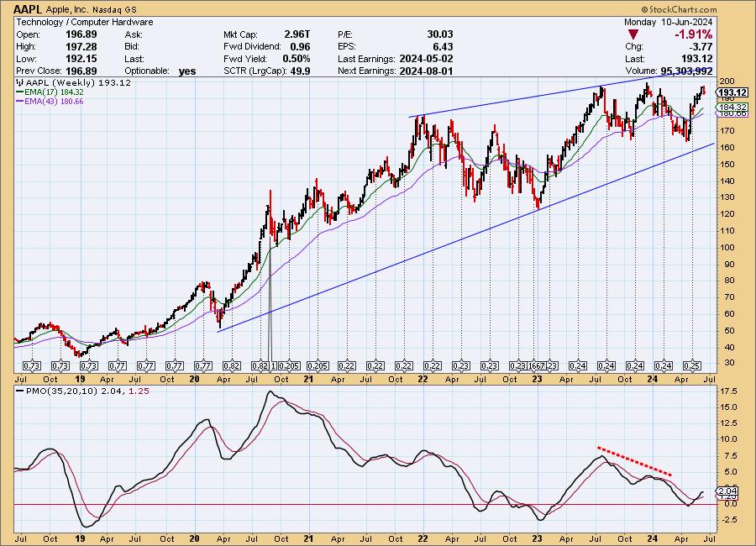
Task: Click the Last Earnings date 2024-05-02
Action: [x=426, y=59]
